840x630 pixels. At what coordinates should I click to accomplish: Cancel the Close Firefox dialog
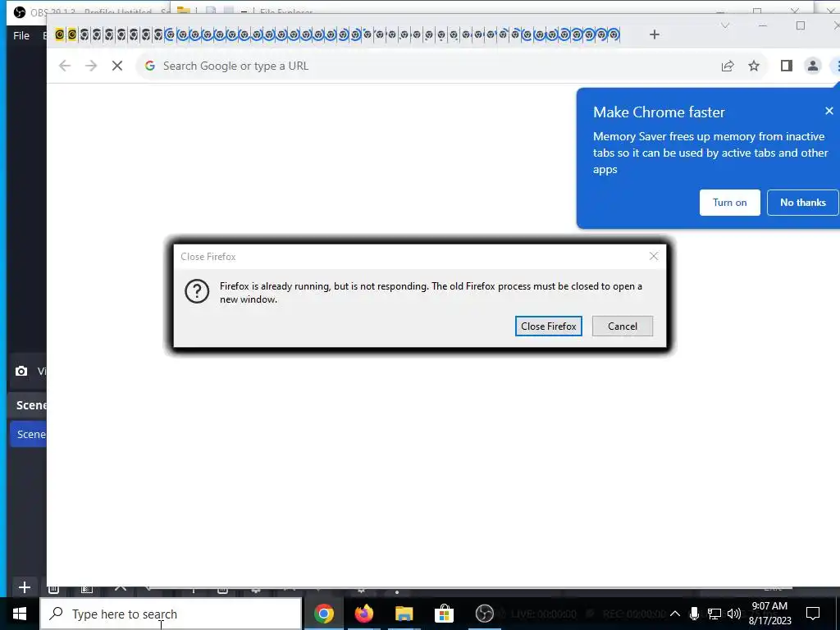[622, 326]
